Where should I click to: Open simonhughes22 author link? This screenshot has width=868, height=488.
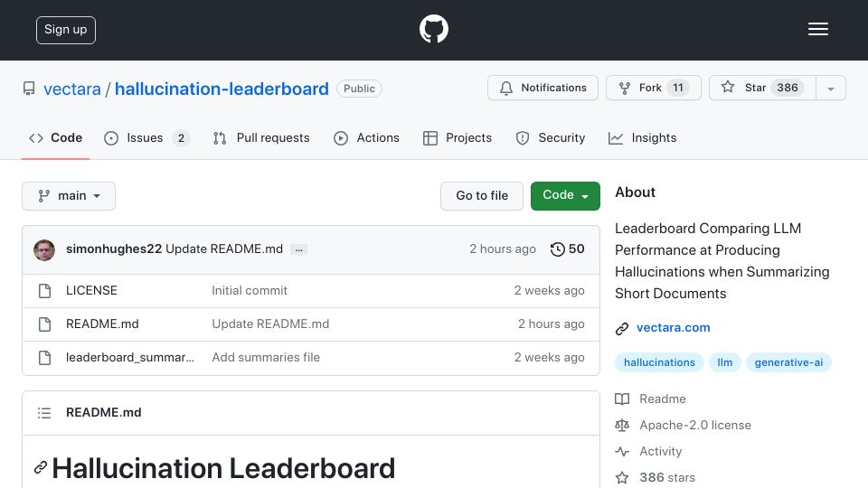[114, 249]
